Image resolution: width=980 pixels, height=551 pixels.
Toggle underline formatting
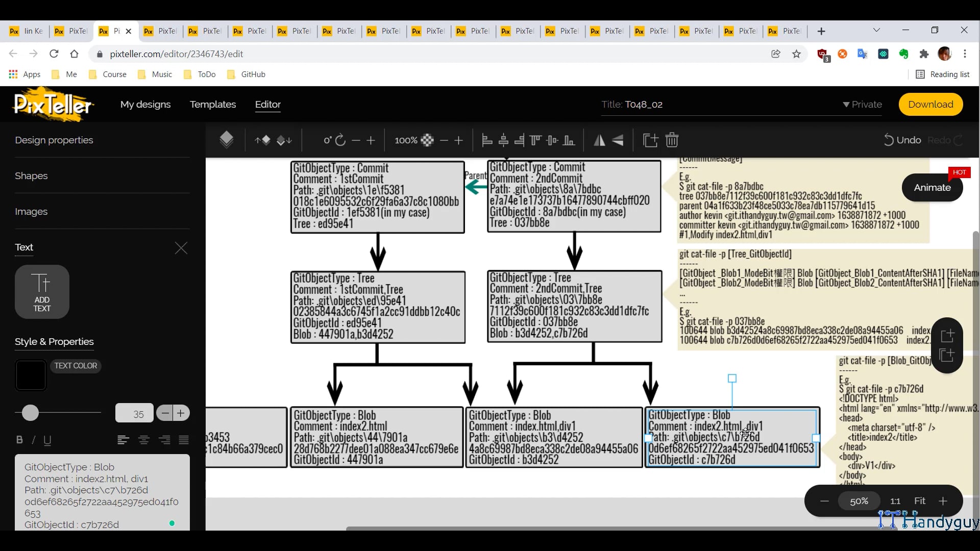coord(47,439)
